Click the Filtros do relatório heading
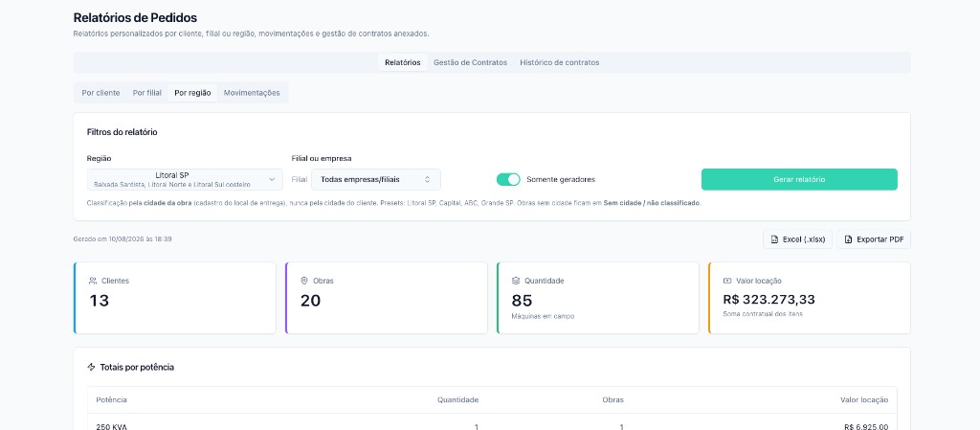Image resolution: width=980 pixels, height=430 pixels. point(122,132)
